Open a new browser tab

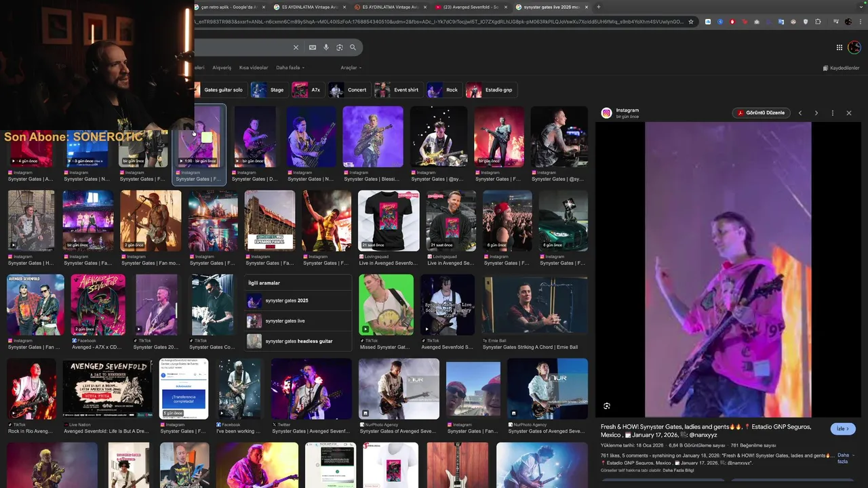pos(598,7)
